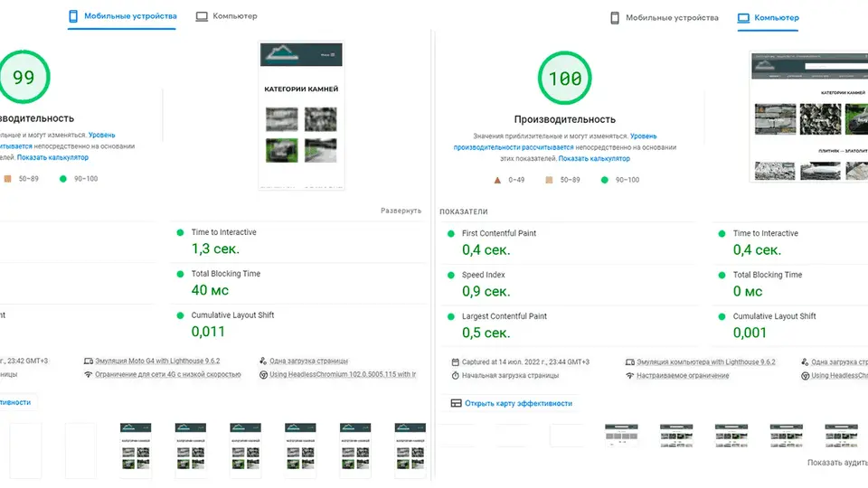Click Эмуляция Moto G4 with Lighthouse link
The image size is (868, 488).
pos(157,361)
